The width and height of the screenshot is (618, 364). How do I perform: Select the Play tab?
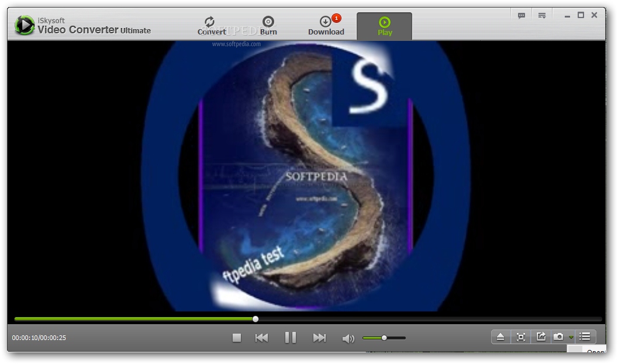point(384,26)
